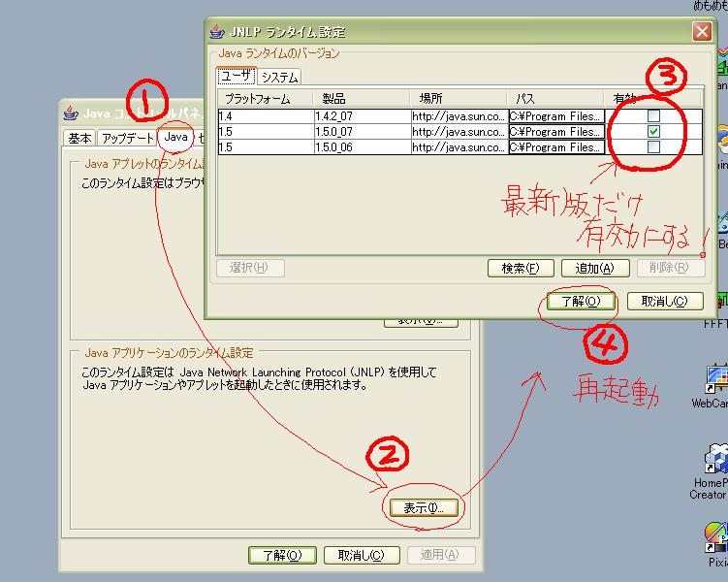The image size is (728, 582).
Task: Click the path cell in the 1.5.0_07 row
Action: [x=556, y=132]
